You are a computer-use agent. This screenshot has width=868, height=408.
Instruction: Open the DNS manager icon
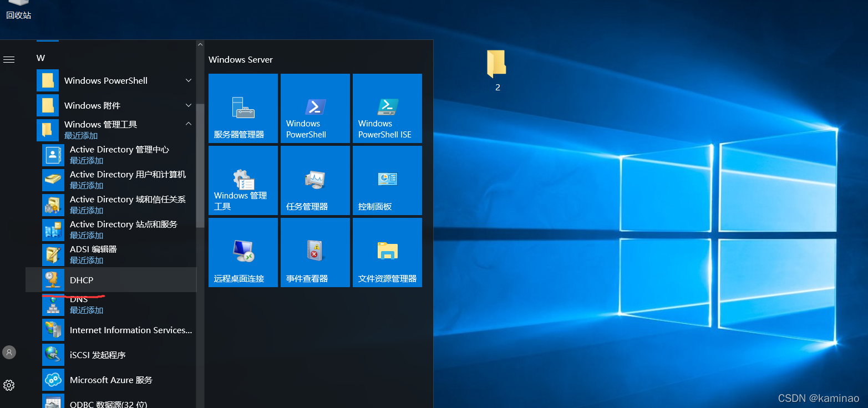tap(53, 304)
